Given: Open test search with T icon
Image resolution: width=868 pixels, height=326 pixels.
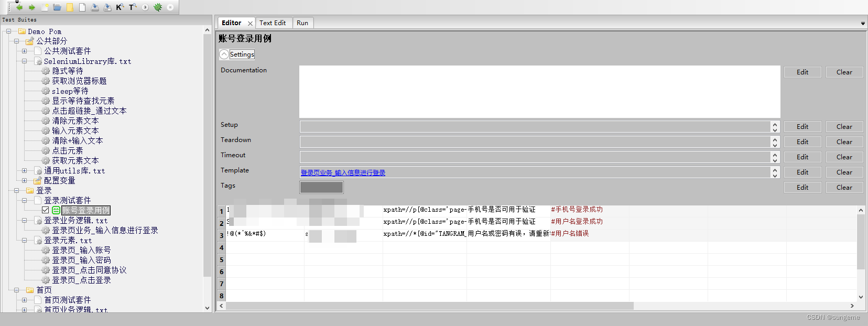Looking at the screenshot, I should pos(133,7).
